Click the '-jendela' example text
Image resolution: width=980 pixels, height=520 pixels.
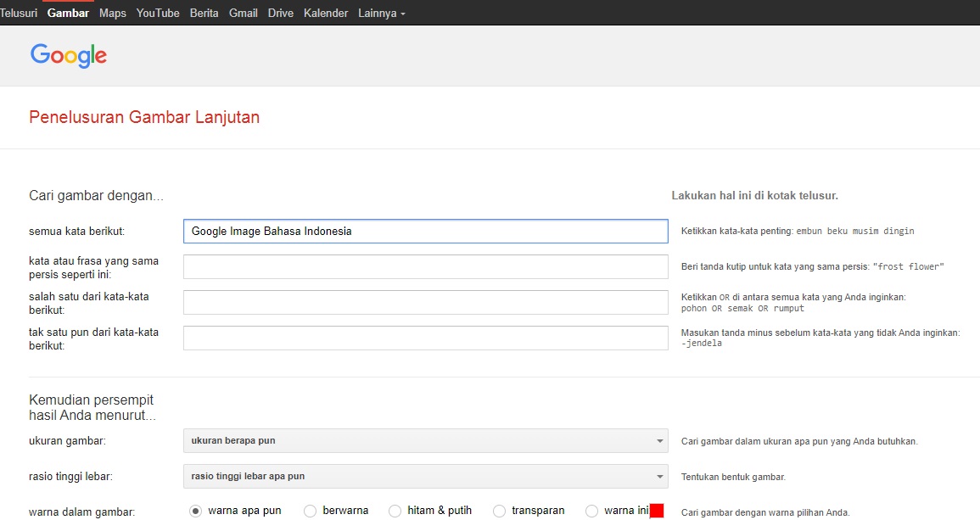tap(701, 343)
